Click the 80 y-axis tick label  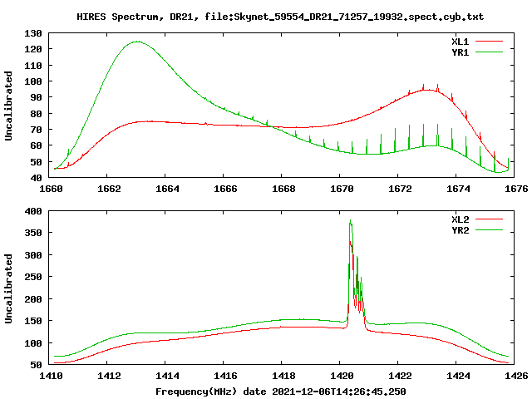point(36,114)
